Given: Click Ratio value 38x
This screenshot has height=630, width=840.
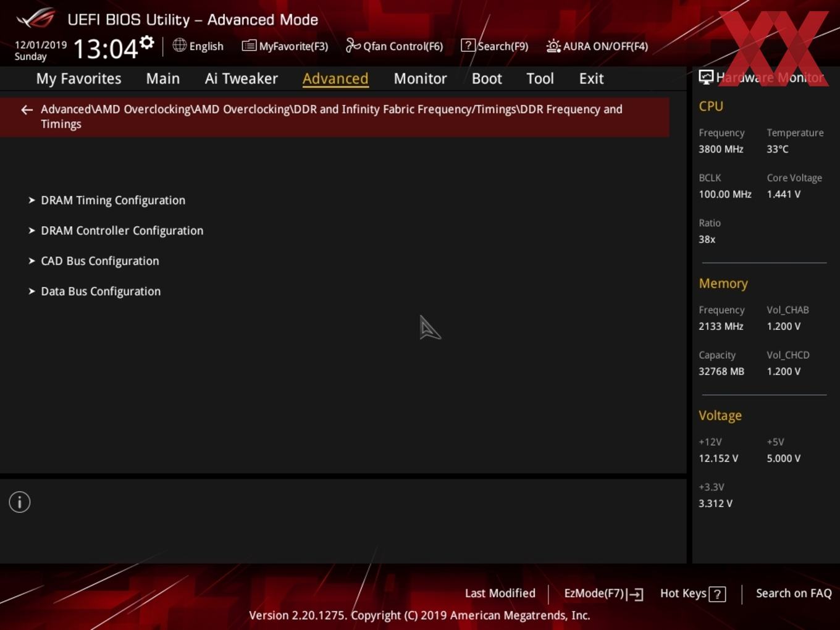Looking at the screenshot, I should click(707, 239).
